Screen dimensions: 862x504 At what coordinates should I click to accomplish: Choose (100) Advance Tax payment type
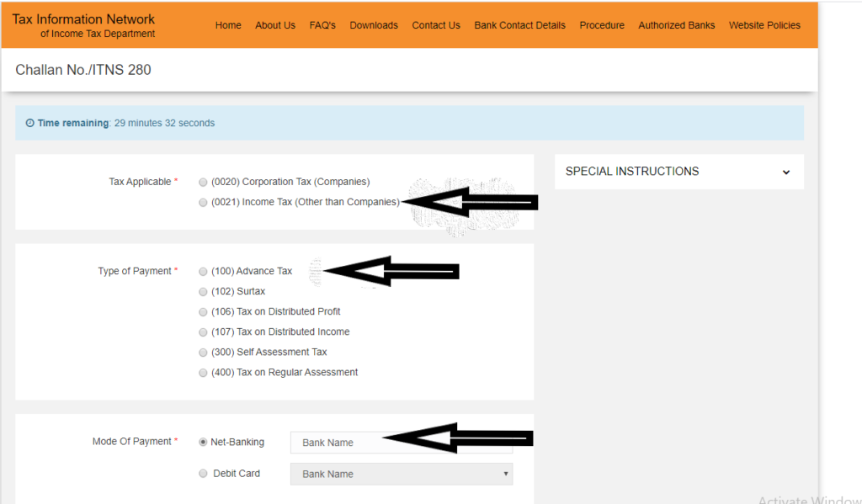(203, 271)
